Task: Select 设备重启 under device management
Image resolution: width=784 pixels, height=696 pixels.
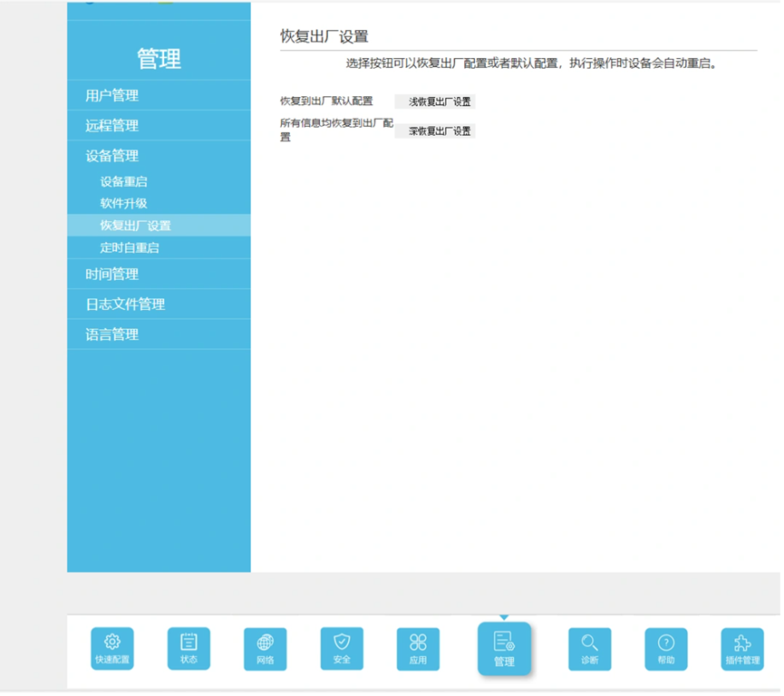Action: pyautogui.click(x=124, y=182)
